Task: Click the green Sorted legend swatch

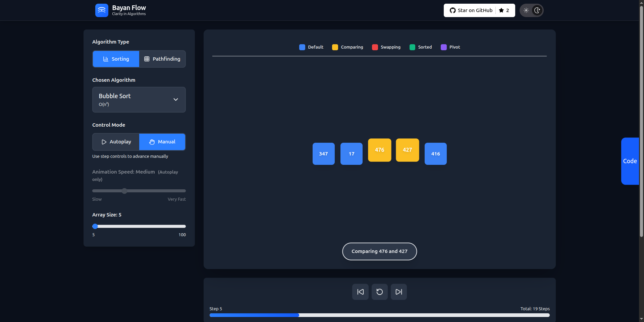Action: pos(413,47)
